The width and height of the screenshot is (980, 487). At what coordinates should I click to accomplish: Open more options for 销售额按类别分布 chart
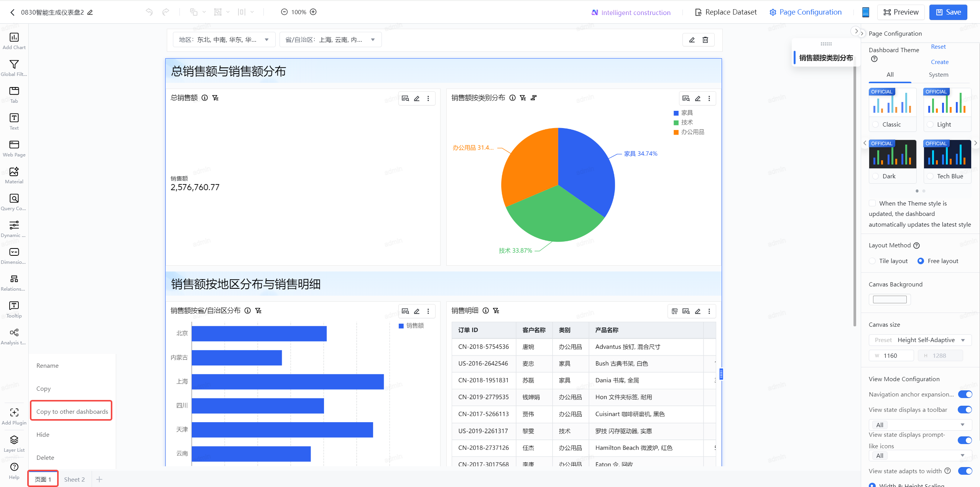[709, 99]
